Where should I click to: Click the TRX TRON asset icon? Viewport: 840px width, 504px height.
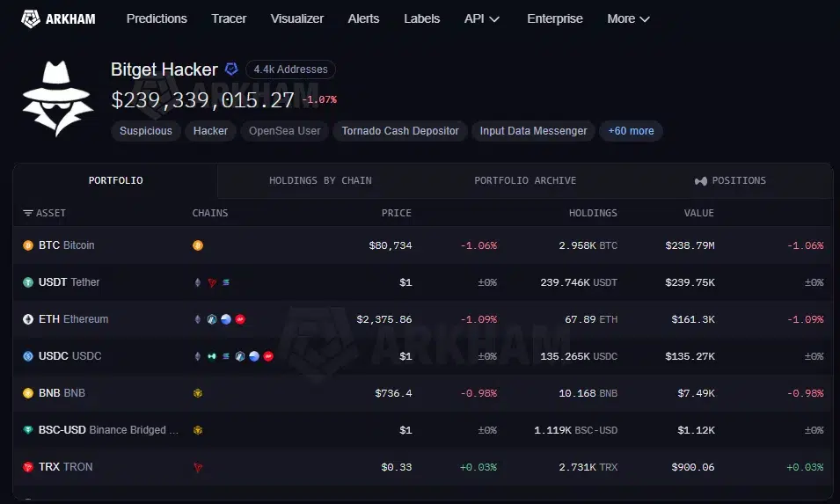(28, 467)
